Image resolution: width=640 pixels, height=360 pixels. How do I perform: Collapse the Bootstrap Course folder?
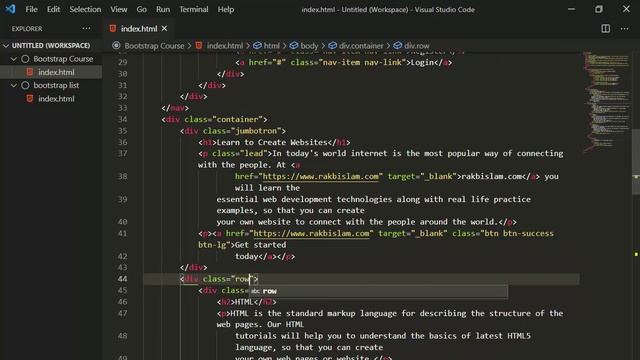13,59
